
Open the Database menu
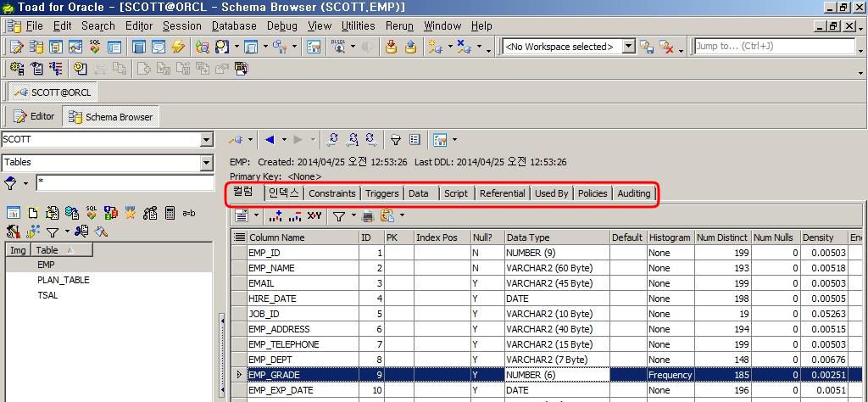[234, 25]
